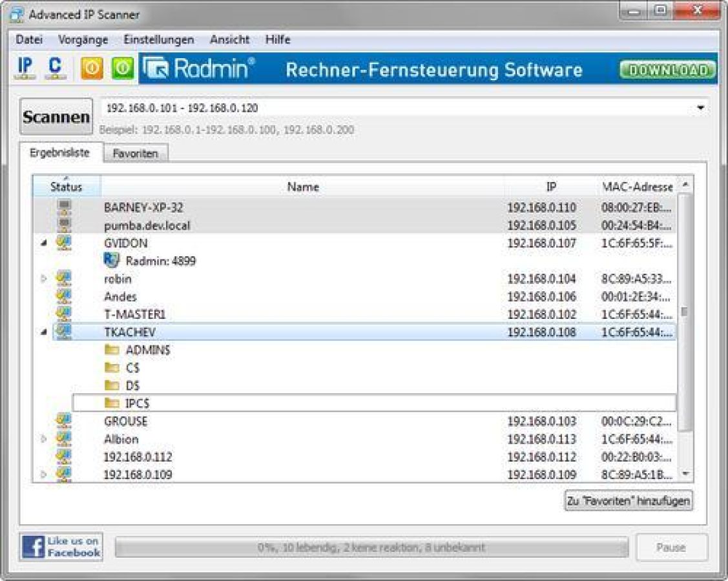Click the orange shutdown icon
728x581 pixels.
90,67
